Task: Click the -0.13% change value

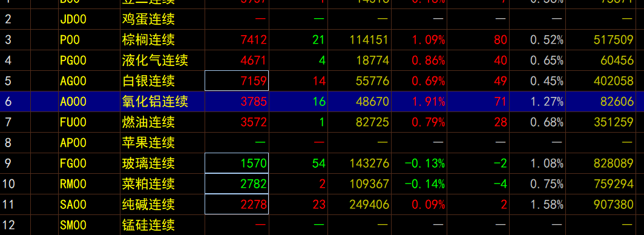Action: click(x=425, y=163)
